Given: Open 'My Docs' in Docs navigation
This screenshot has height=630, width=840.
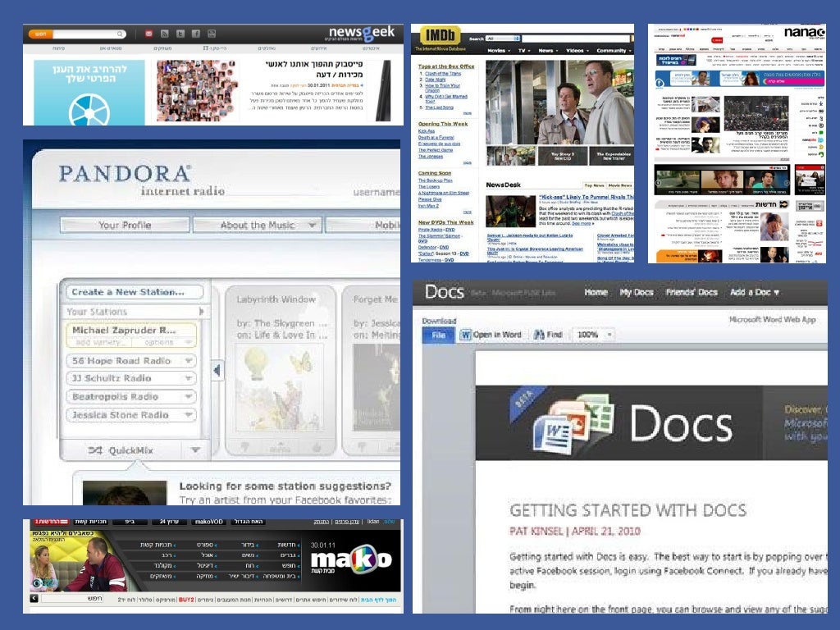Looking at the screenshot, I should click(637, 292).
